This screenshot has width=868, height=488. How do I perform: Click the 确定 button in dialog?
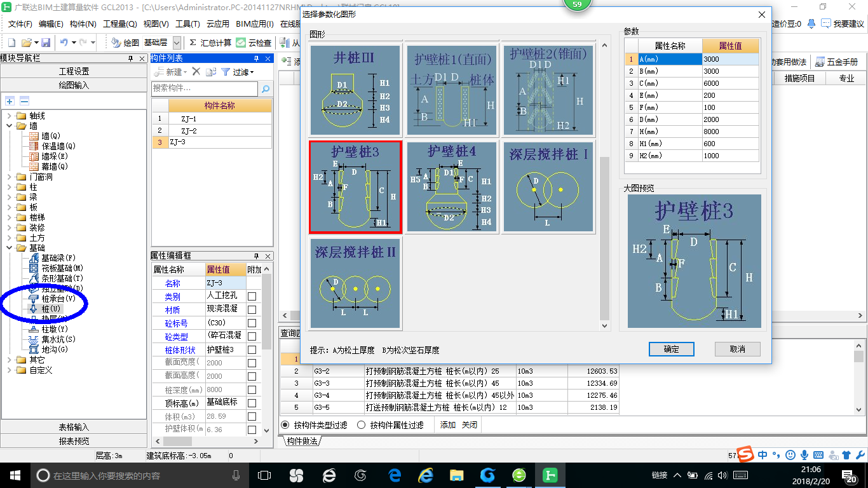[x=671, y=349]
